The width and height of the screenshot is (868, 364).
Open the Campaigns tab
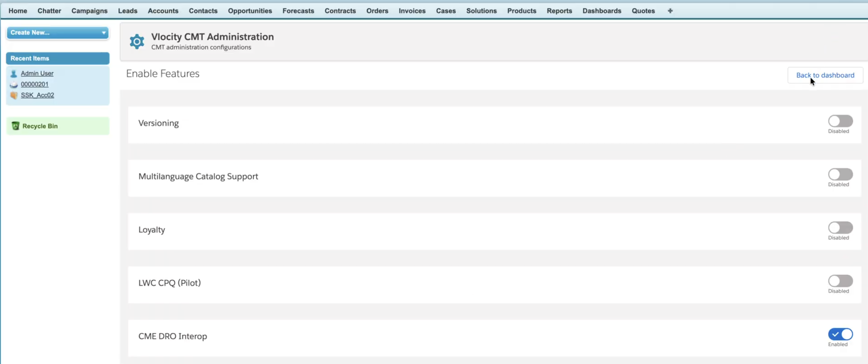click(89, 11)
